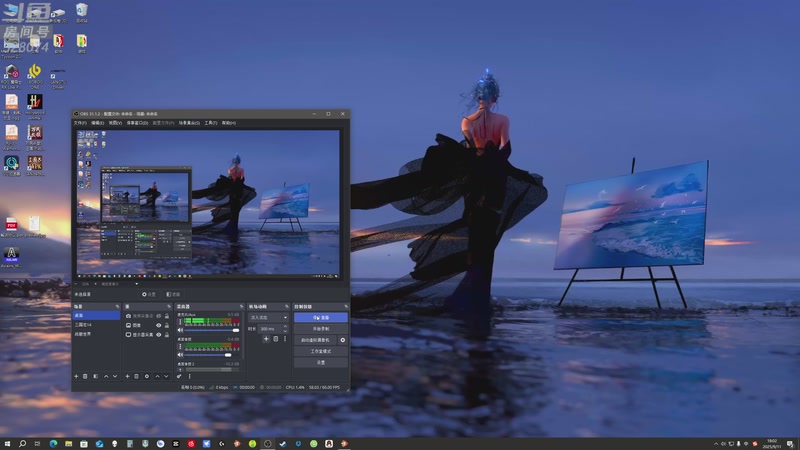The width and height of the screenshot is (800, 450).
Task: Open the 视图(V) menu in OBS
Action: click(x=115, y=123)
